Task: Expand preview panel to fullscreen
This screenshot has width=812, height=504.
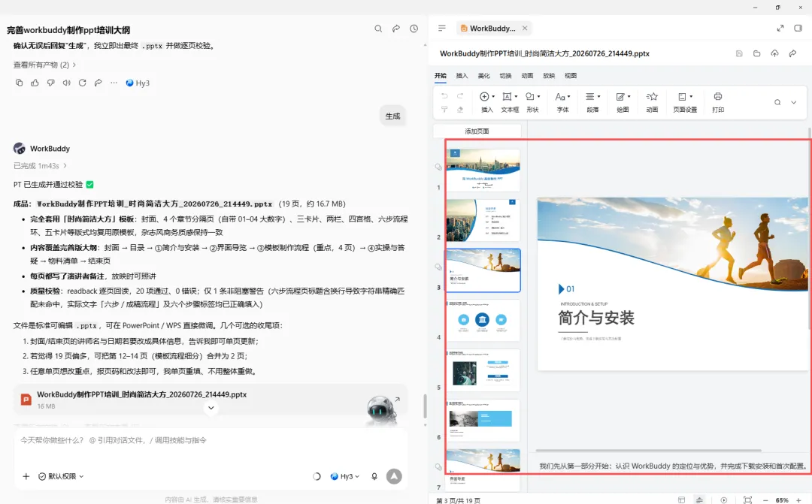Action: click(780, 28)
